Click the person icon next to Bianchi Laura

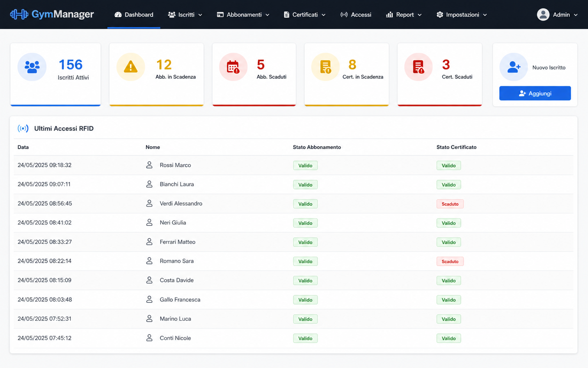[149, 184]
